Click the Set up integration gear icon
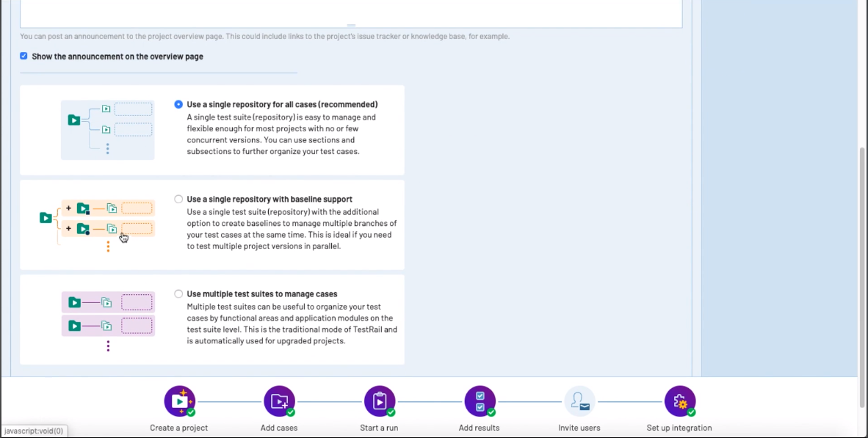868x438 pixels. tap(679, 401)
